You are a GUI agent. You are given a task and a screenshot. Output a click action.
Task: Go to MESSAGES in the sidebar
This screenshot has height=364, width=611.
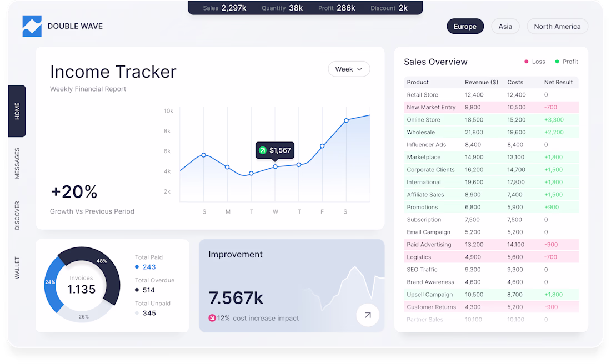[x=17, y=163]
